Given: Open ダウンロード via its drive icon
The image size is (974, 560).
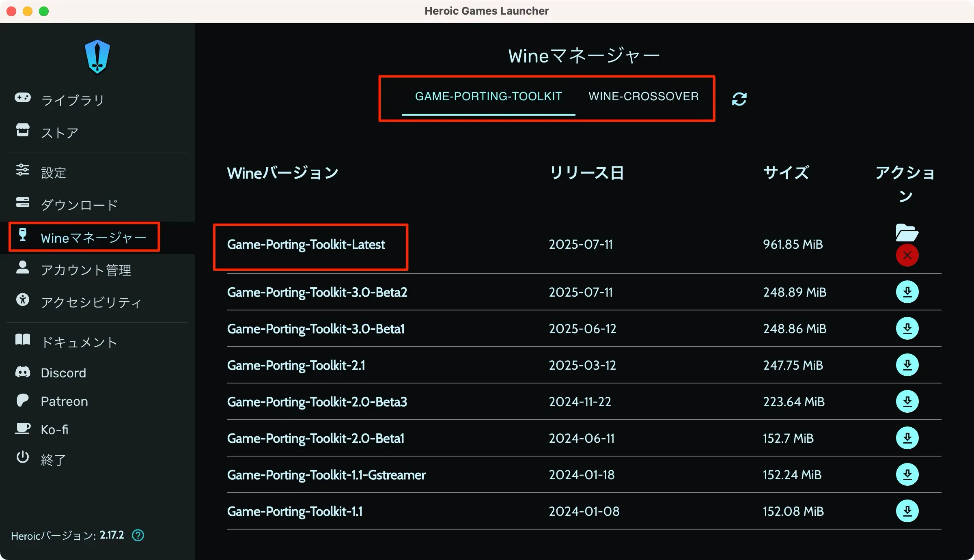Looking at the screenshot, I should tap(23, 202).
